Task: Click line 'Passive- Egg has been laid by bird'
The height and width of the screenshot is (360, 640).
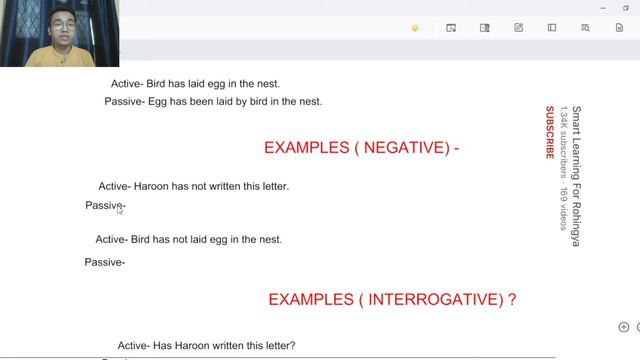Action: click(213, 101)
